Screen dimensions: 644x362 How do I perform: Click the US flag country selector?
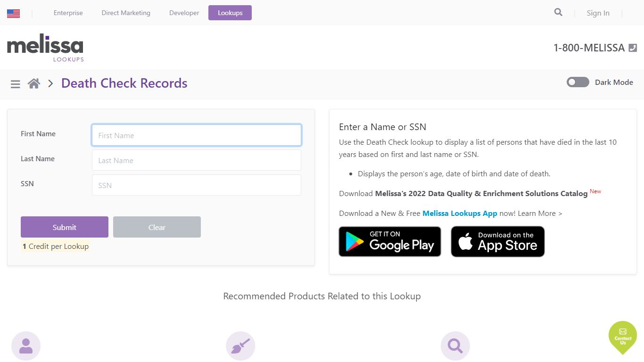13,13
